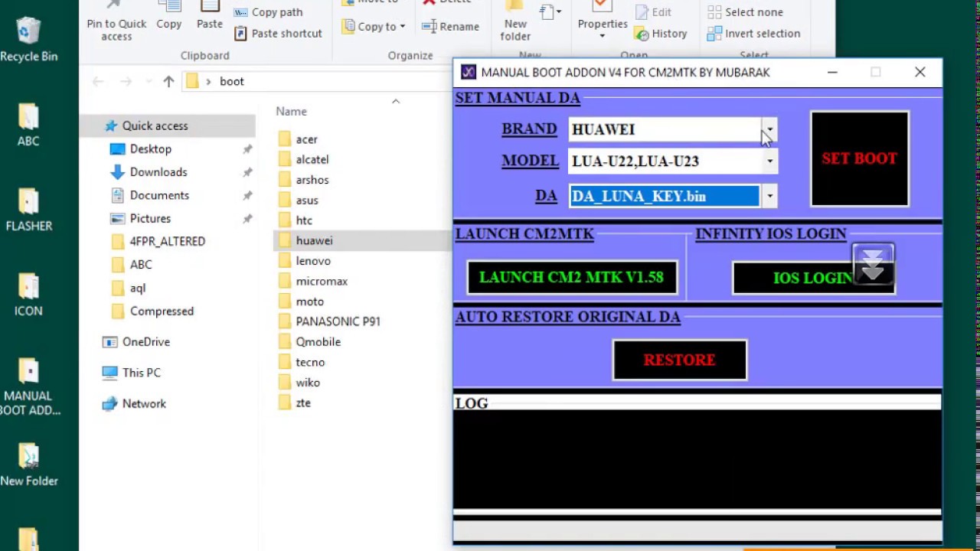This screenshot has height=551, width=980.
Task: Open aql folder in navigation pane
Action: [137, 288]
